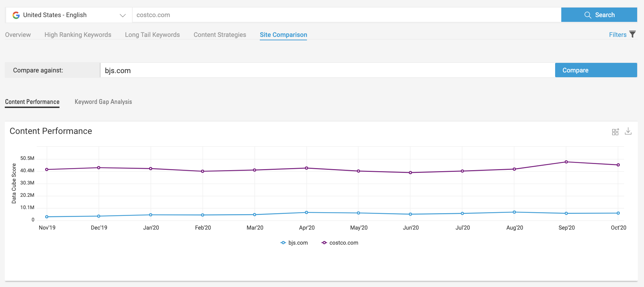Click the download chart icon

pyautogui.click(x=628, y=131)
